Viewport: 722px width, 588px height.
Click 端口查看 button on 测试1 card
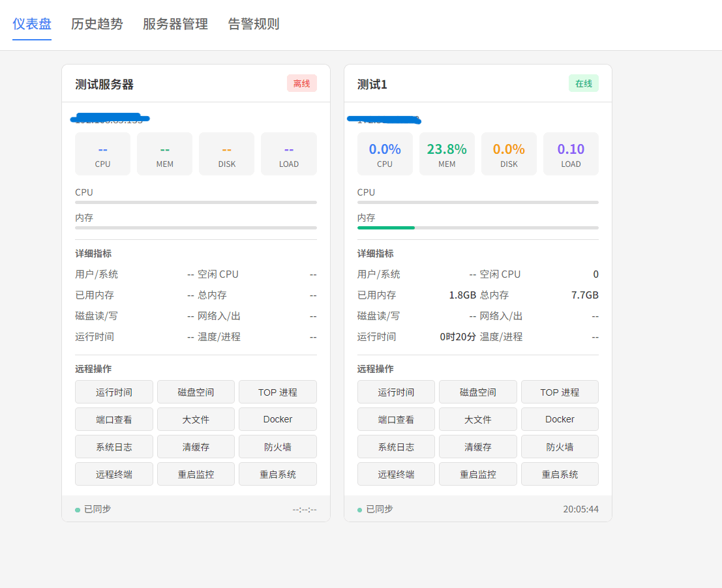[396, 419]
